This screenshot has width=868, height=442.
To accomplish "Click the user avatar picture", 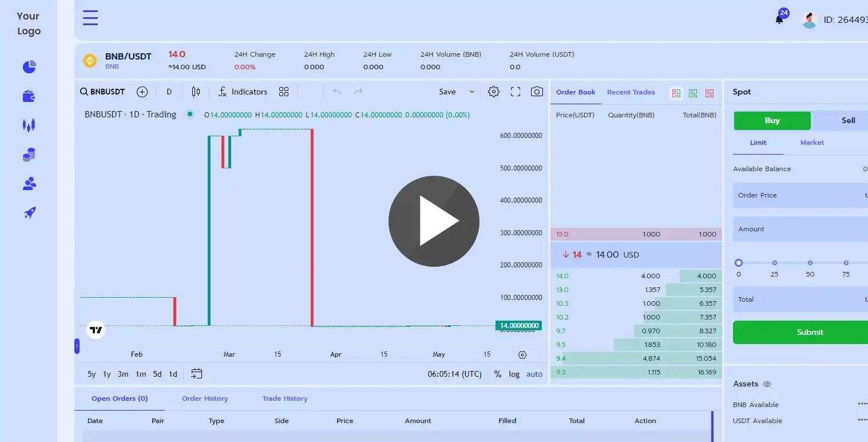I will click(x=809, y=20).
